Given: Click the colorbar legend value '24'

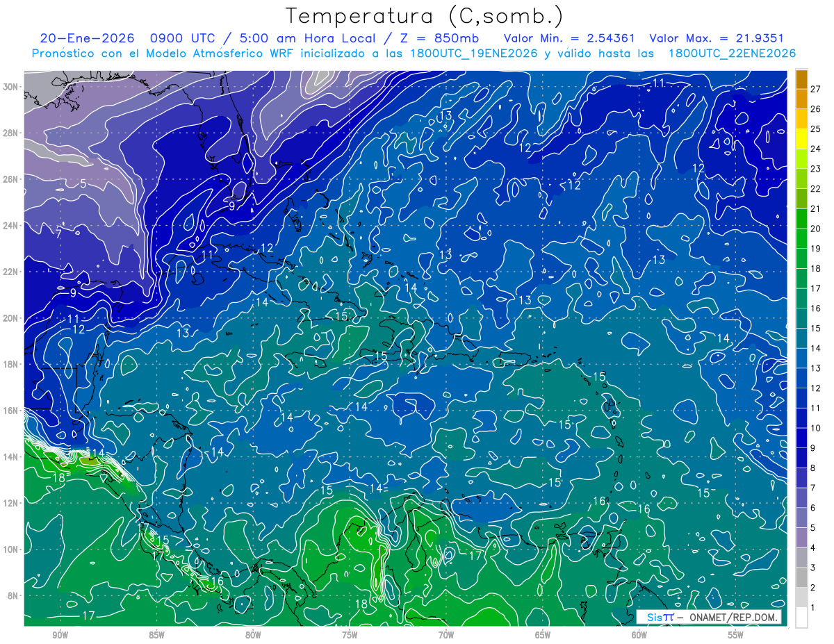Looking at the screenshot, I should pyautogui.click(x=816, y=149).
